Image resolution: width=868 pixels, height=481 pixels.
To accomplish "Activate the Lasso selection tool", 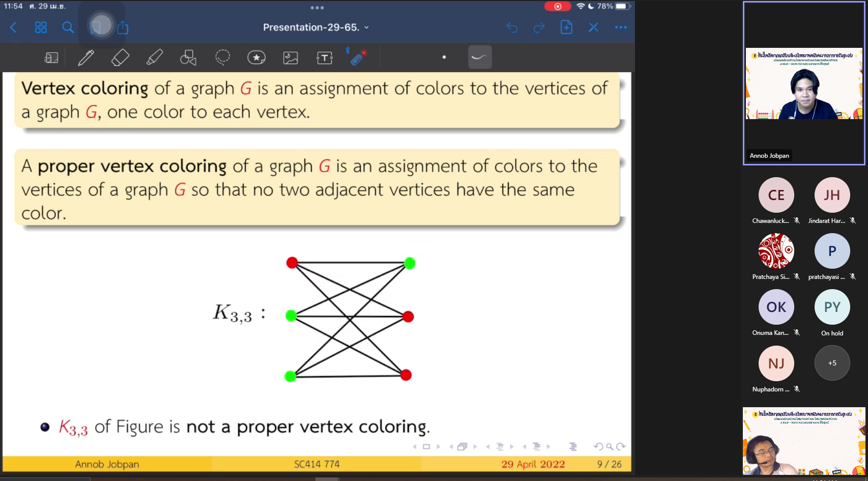I will coord(222,58).
